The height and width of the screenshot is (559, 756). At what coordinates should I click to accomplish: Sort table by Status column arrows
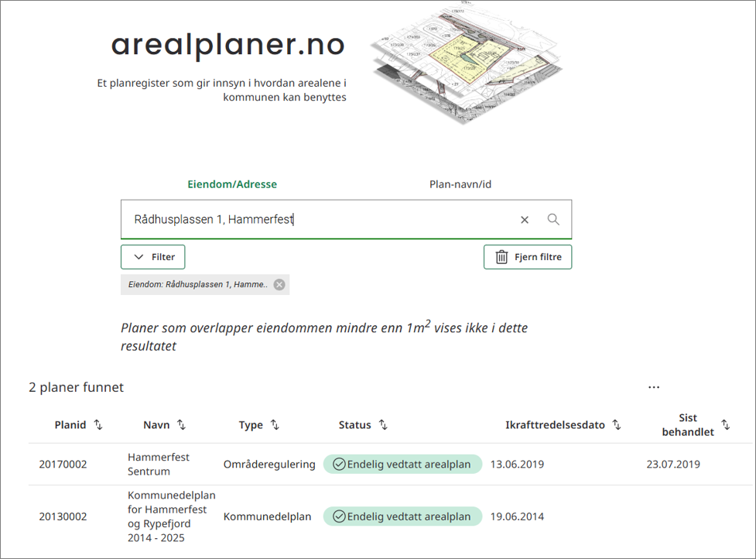pyautogui.click(x=383, y=424)
